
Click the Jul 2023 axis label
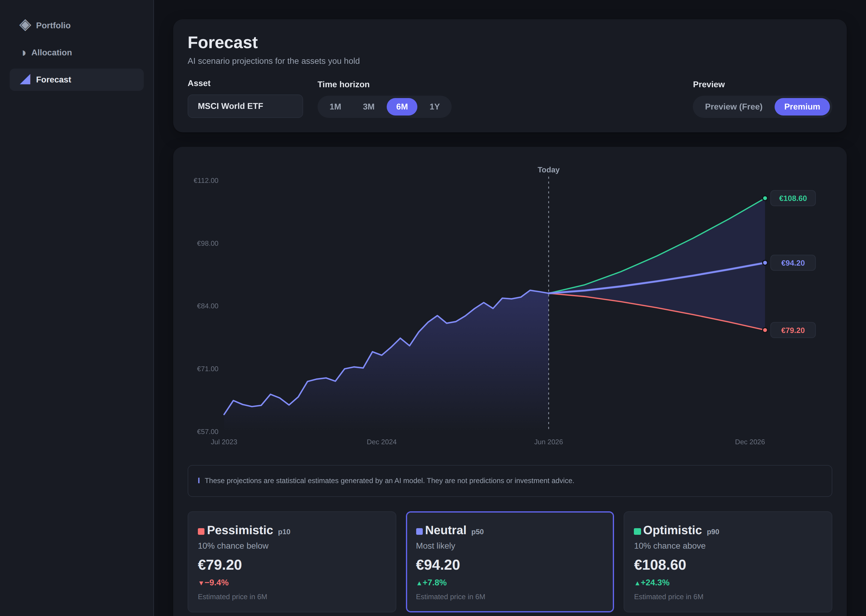[224, 442]
